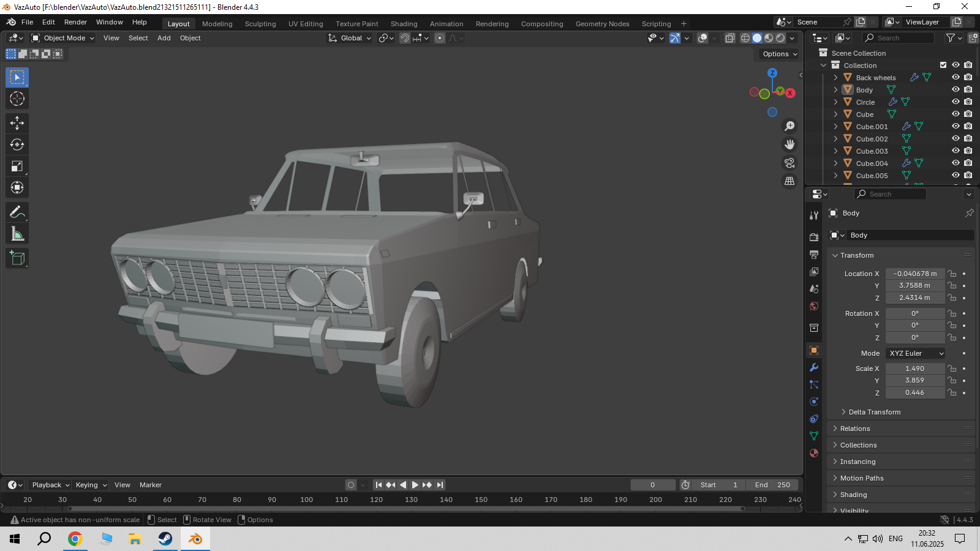Expand the Delta Transform section
This screenshot has height=551, width=980.
(x=874, y=412)
